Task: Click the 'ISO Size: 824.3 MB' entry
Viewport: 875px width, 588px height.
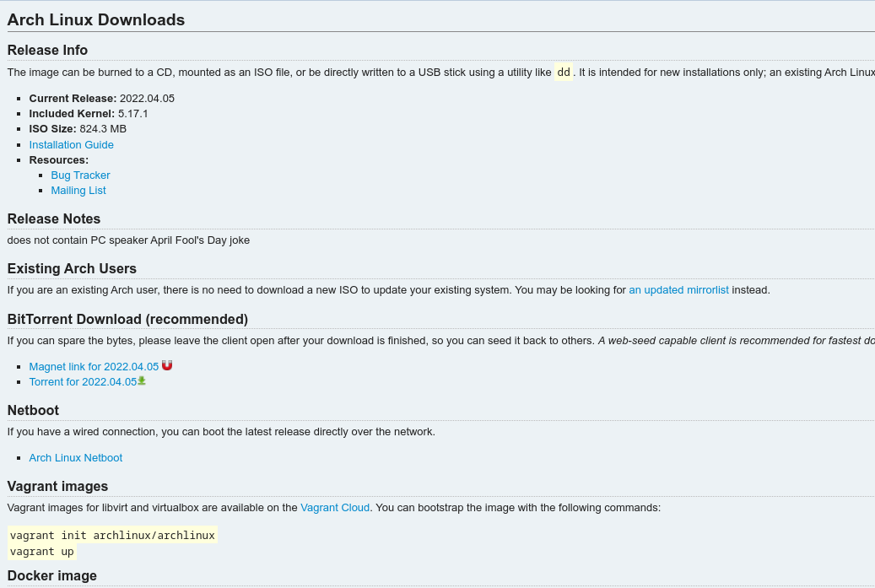Action: coord(78,128)
